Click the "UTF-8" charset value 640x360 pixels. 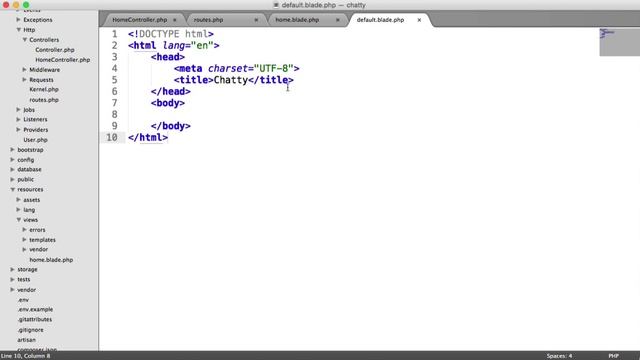click(x=274, y=69)
